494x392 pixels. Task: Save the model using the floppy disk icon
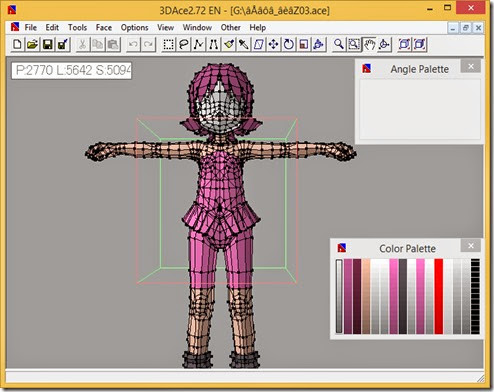(48, 44)
